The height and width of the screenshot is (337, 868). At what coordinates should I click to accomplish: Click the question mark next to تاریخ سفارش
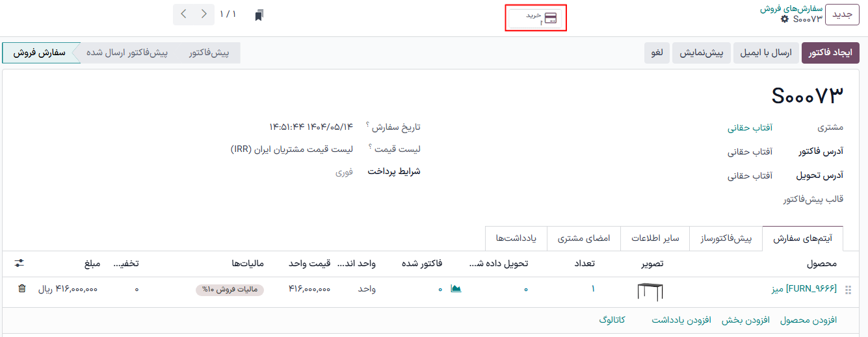tap(367, 125)
